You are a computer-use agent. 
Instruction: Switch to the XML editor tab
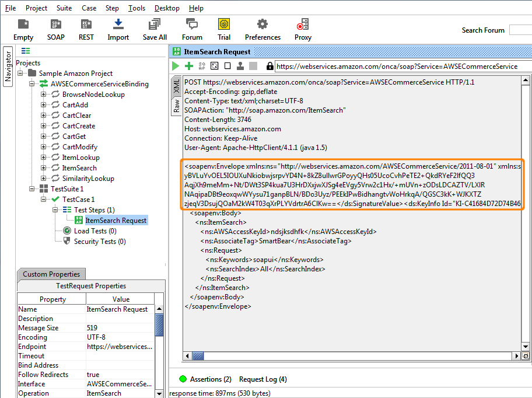point(176,86)
